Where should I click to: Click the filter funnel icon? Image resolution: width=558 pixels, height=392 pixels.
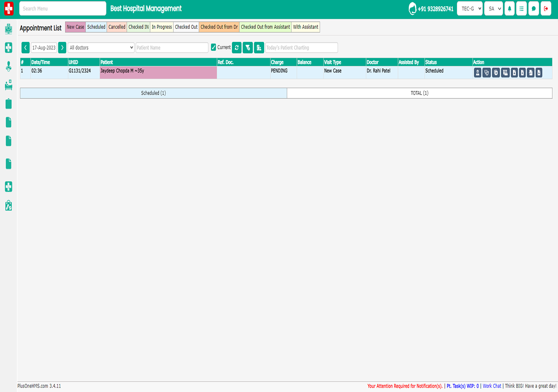point(248,47)
